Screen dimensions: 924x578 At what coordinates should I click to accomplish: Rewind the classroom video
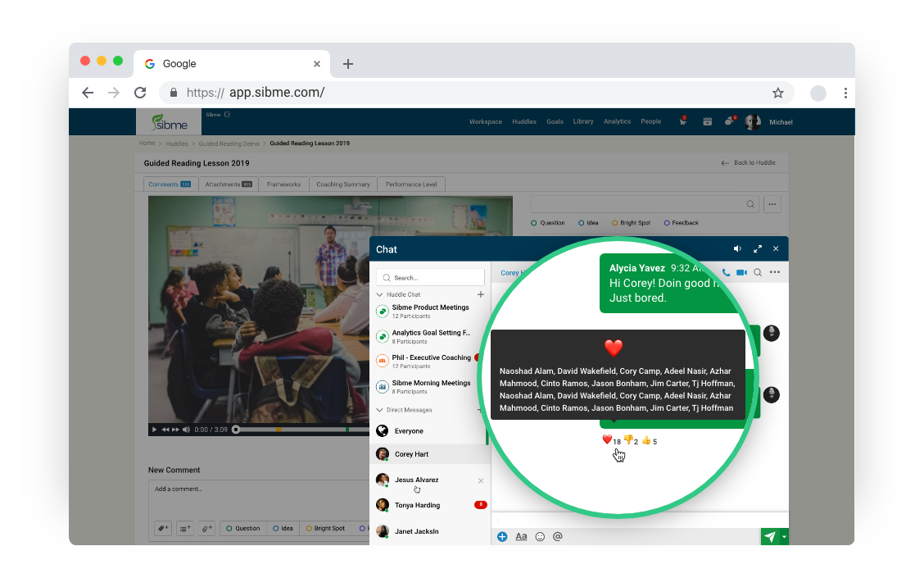[165, 430]
